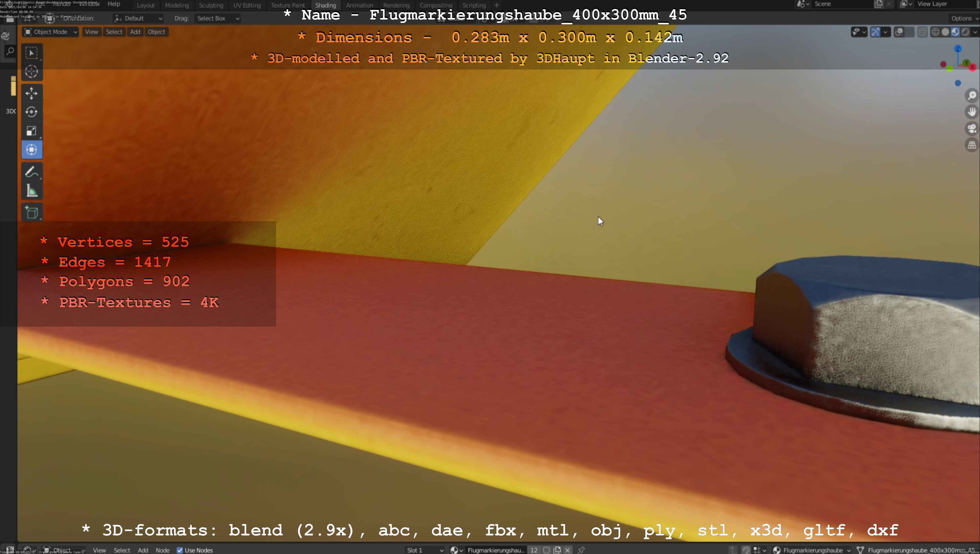Switch to the UV Editing workspace tab
This screenshot has height=554, width=980.
[x=247, y=5]
